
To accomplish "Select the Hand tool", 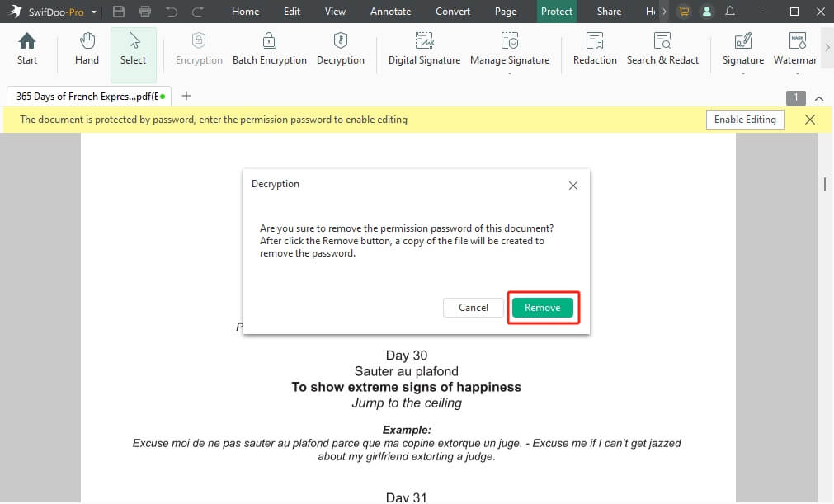I will coord(87,49).
